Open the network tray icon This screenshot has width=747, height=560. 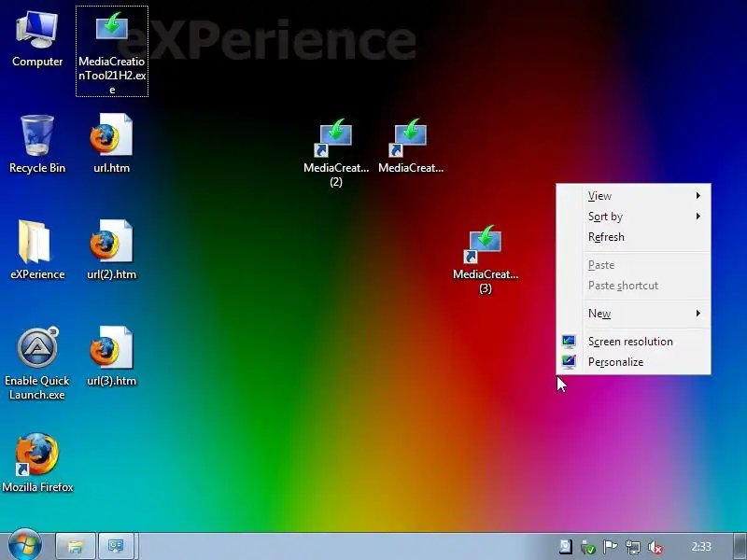click(x=633, y=547)
